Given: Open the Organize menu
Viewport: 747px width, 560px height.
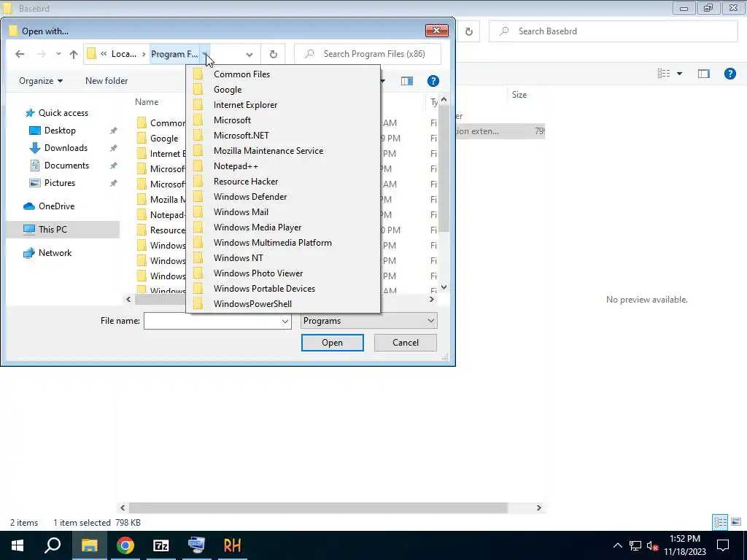Looking at the screenshot, I should (41, 81).
